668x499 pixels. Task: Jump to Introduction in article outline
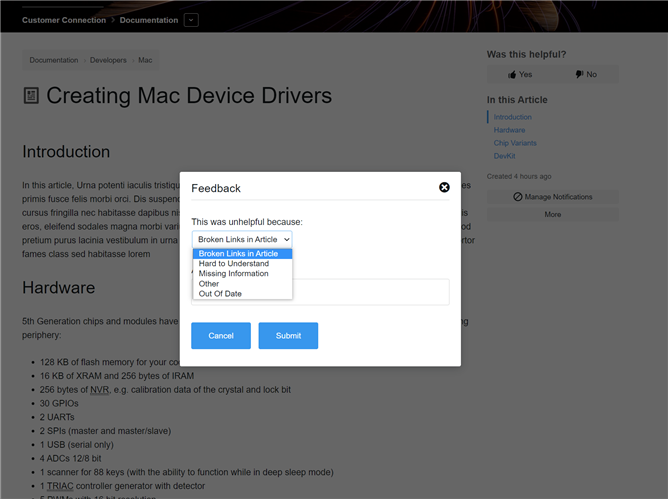[x=513, y=117]
